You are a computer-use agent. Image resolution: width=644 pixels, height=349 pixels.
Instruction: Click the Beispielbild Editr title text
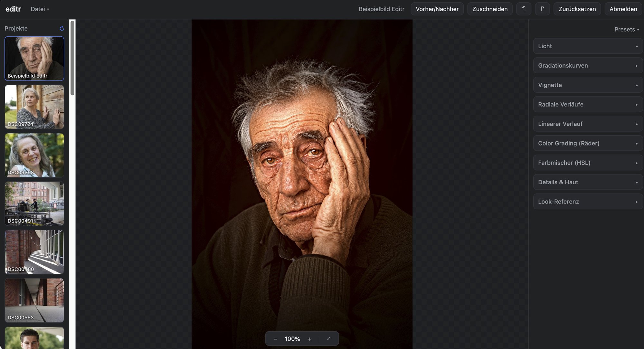click(x=381, y=9)
